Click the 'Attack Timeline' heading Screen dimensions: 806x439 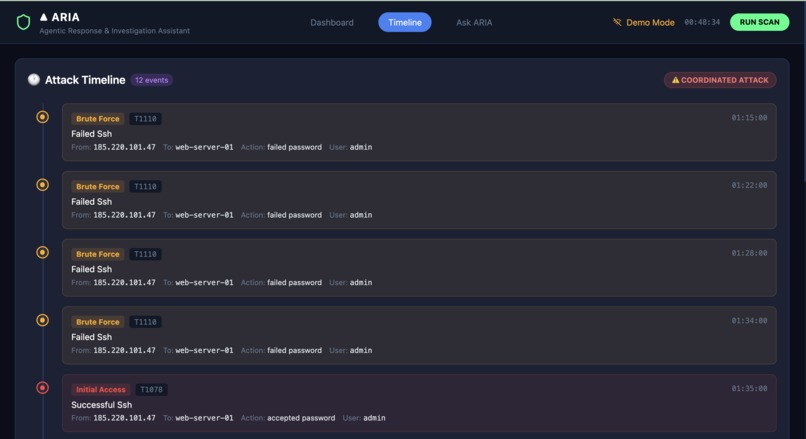pos(85,80)
